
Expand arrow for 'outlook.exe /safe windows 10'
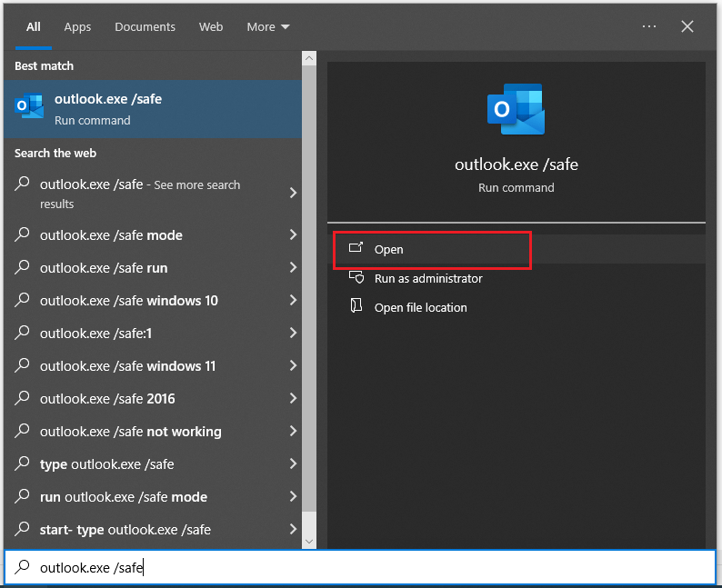click(293, 300)
